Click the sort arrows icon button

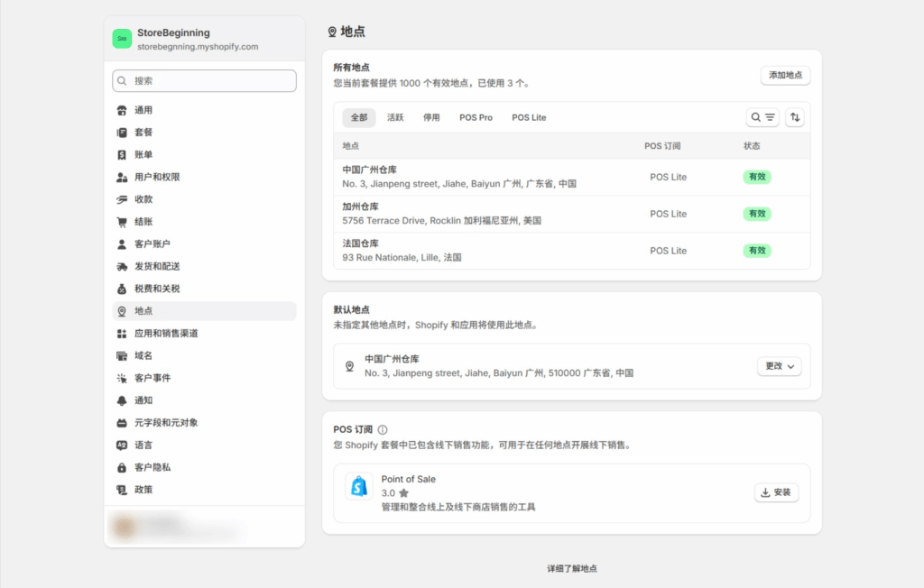point(795,117)
